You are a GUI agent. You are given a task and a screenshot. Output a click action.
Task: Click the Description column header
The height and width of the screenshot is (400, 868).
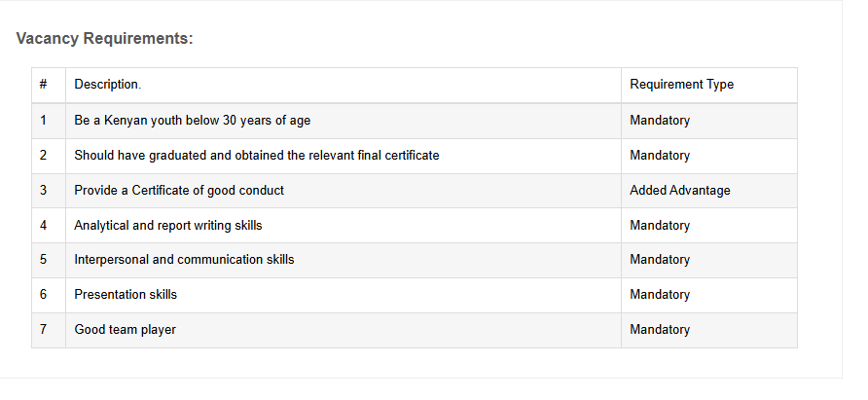coord(107,85)
